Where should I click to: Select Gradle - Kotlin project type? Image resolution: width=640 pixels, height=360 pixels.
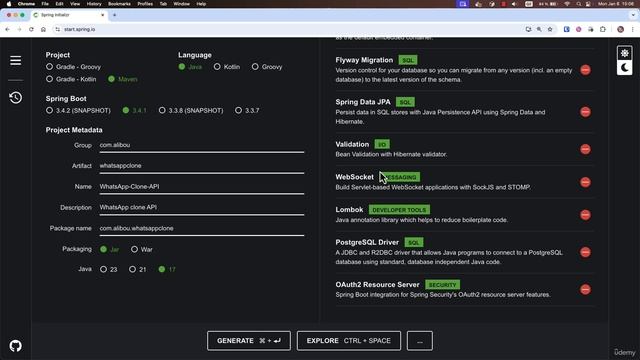(x=71, y=79)
